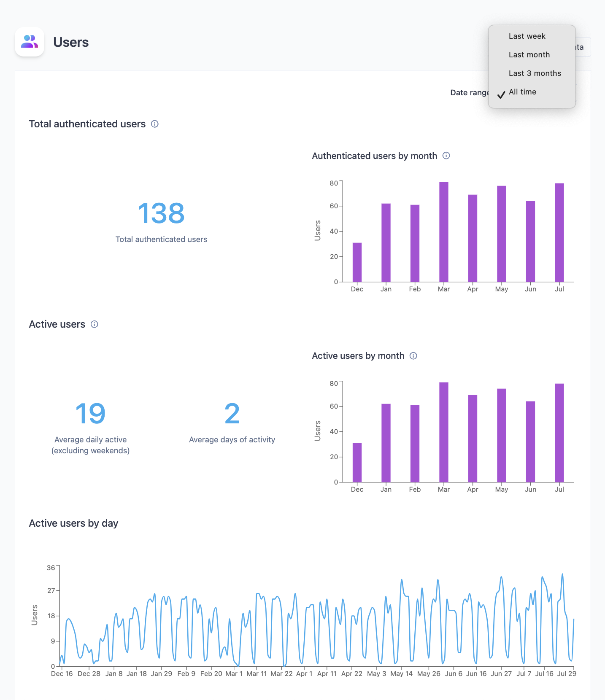The width and height of the screenshot is (605, 700).
Task: Click the Dec bar in Authenticated users chart
Action: (357, 262)
